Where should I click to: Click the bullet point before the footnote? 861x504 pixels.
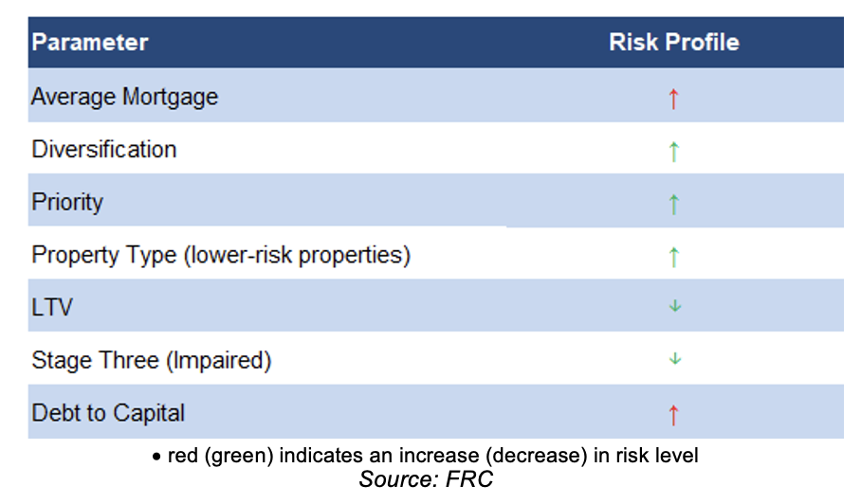[x=157, y=457]
